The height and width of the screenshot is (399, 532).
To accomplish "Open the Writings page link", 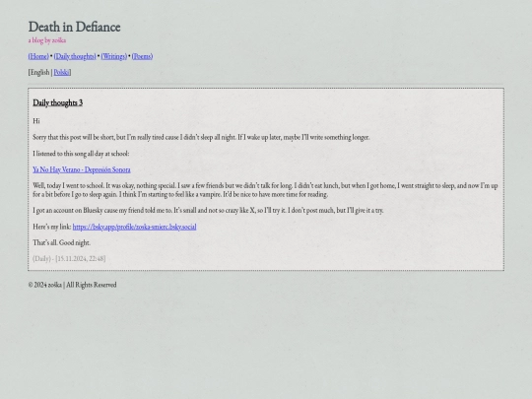I will (114, 56).
